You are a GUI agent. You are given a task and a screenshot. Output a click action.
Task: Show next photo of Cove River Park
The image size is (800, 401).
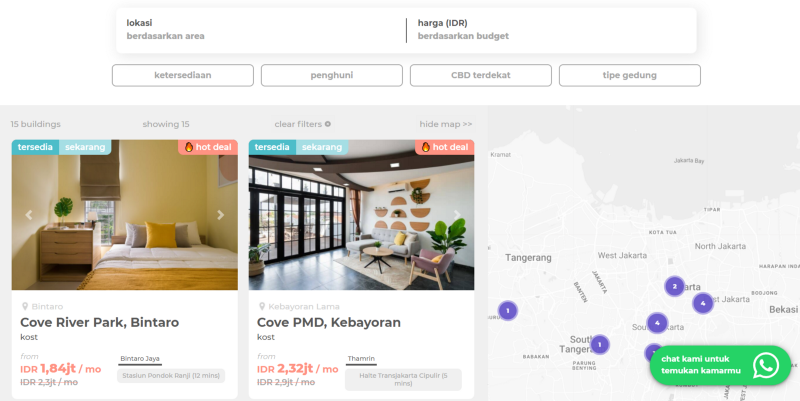[x=220, y=215]
